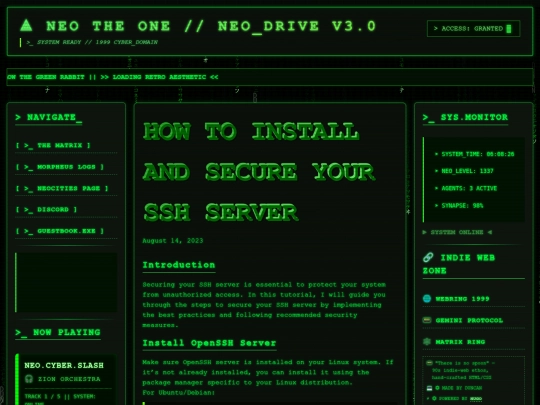The width and height of the screenshot is (540, 405).
Task: Click the globe icon next to Webring 1999
Action: 427,299
